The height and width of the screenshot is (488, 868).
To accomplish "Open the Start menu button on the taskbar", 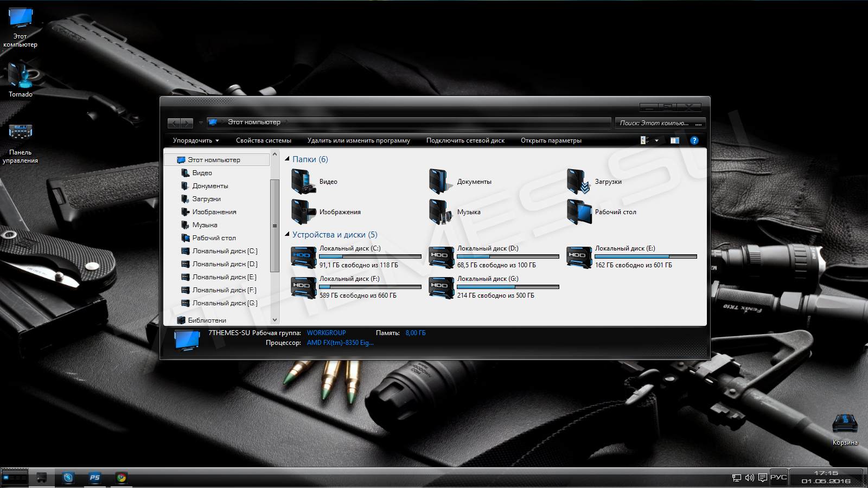I will tap(15, 478).
